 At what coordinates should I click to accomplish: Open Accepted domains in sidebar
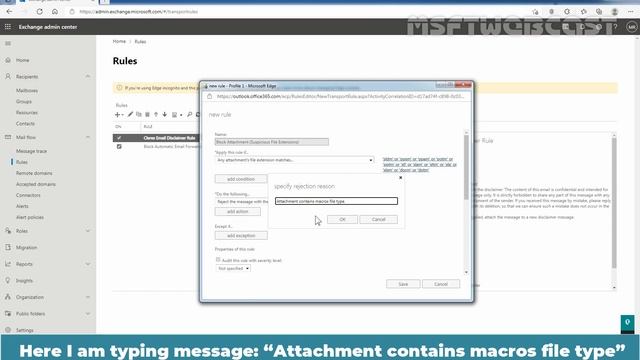[36, 184]
